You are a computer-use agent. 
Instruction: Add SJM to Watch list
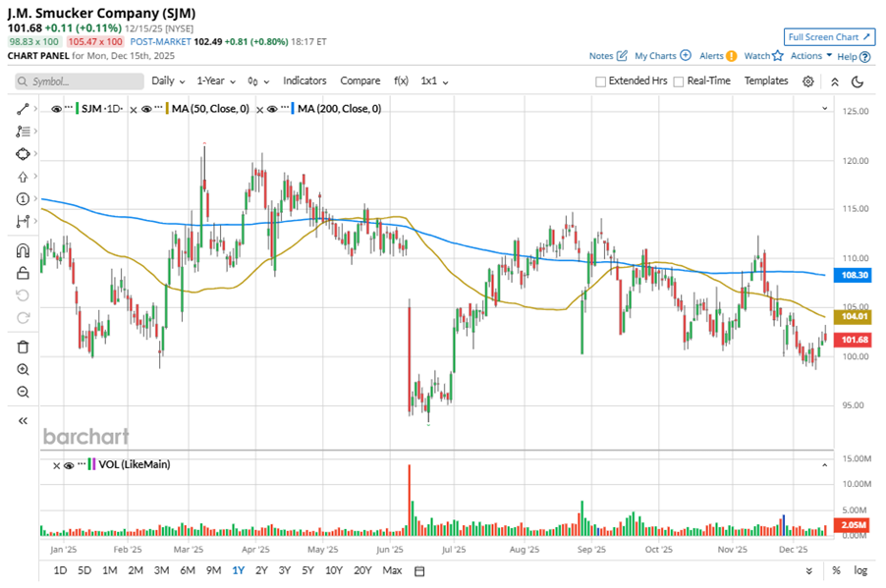[x=764, y=55]
